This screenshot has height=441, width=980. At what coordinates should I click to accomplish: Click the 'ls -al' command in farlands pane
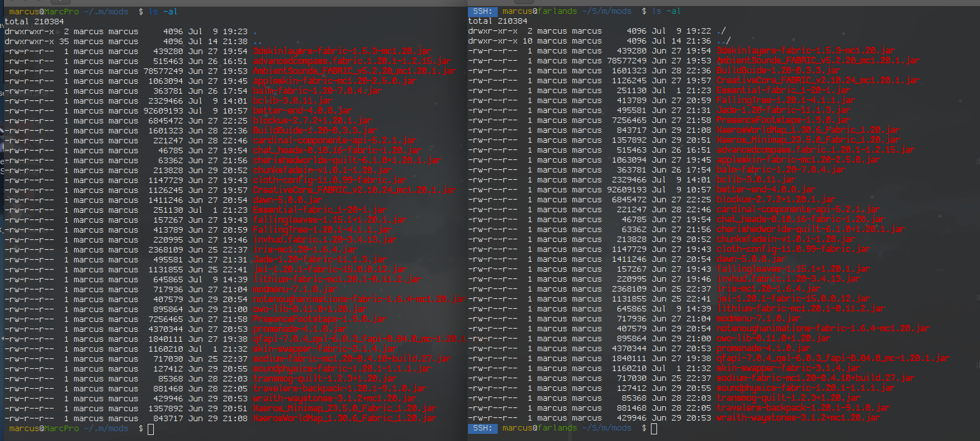tap(666, 11)
